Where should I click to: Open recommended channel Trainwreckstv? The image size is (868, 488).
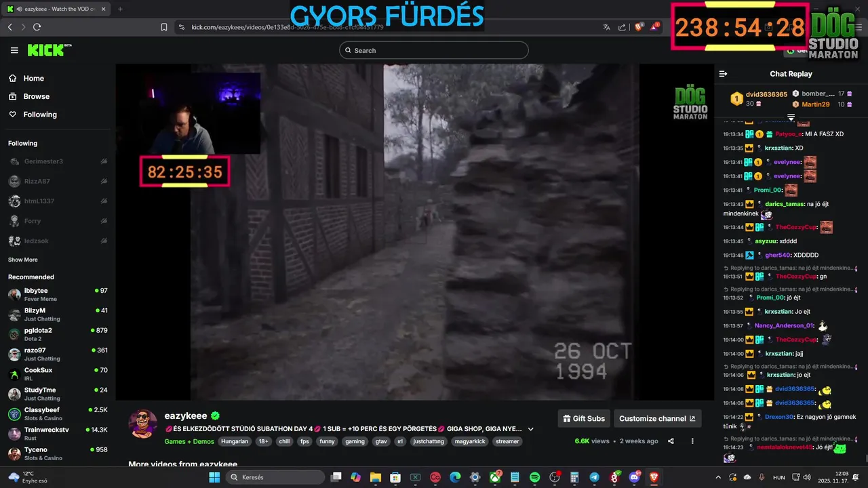point(58,433)
